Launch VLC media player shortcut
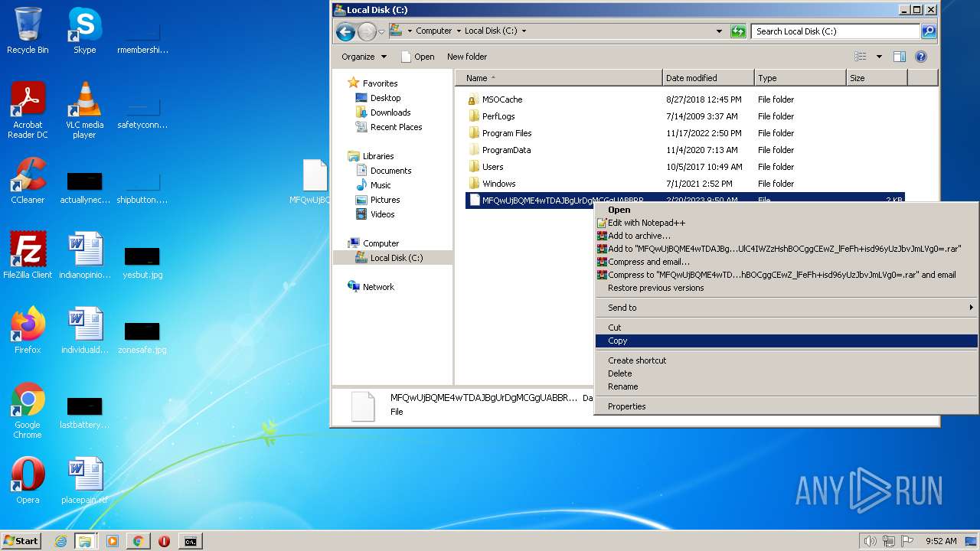The height and width of the screenshot is (551, 980). point(84,110)
